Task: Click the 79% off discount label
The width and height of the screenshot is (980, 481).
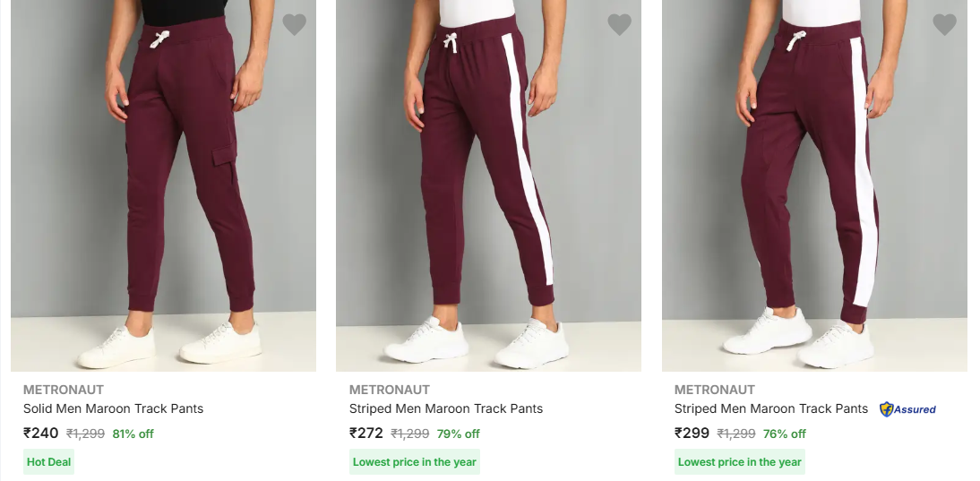Action: tap(459, 434)
